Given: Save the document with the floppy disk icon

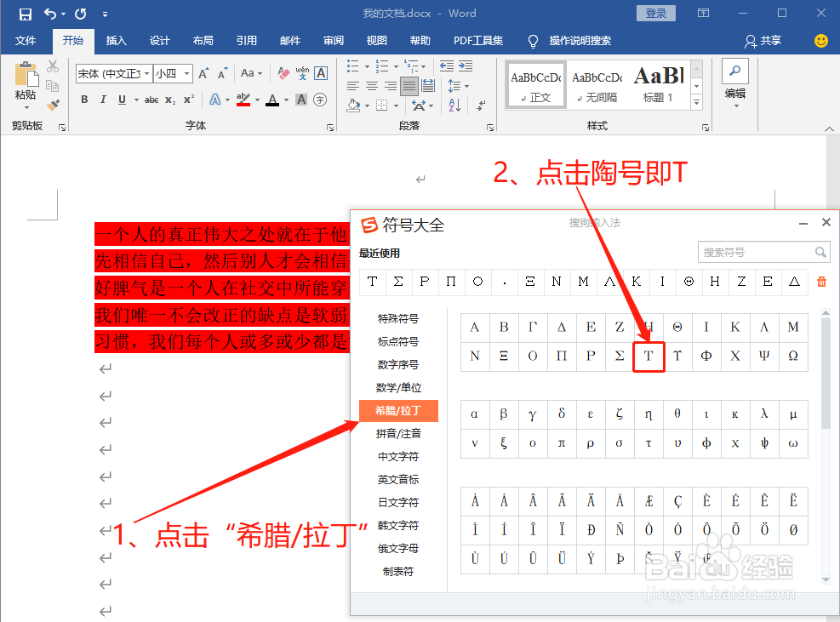Looking at the screenshot, I should 26,14.
